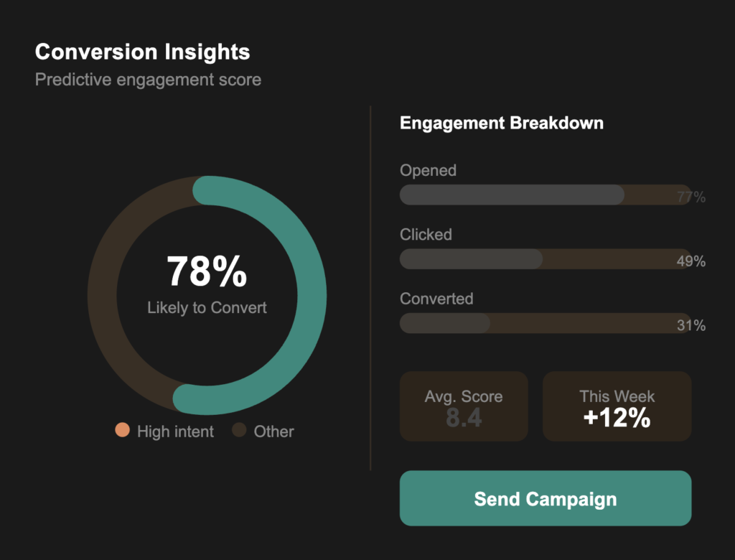Screen dimensions: 735x560
Task: Click the Clicked progress bar
Action: (x=544, y=259)
